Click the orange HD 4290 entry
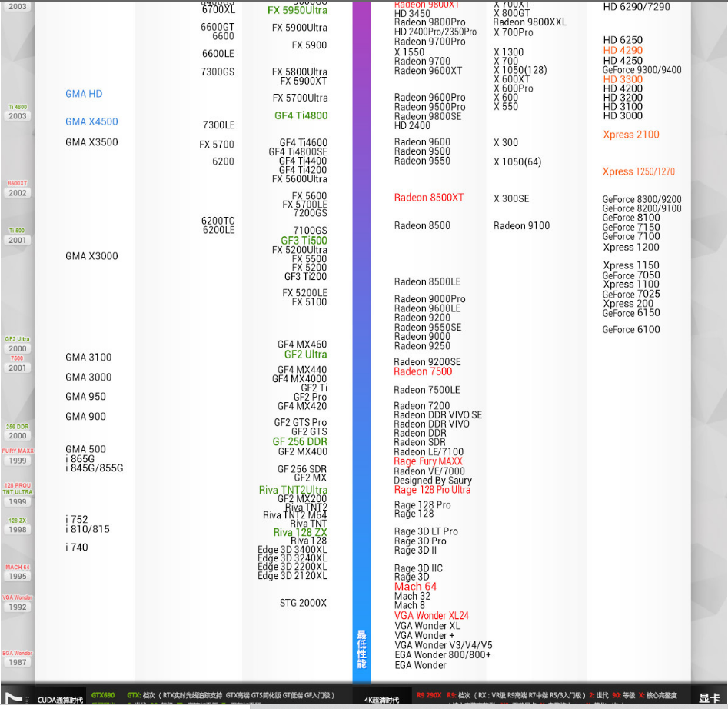 click(623, 51)
